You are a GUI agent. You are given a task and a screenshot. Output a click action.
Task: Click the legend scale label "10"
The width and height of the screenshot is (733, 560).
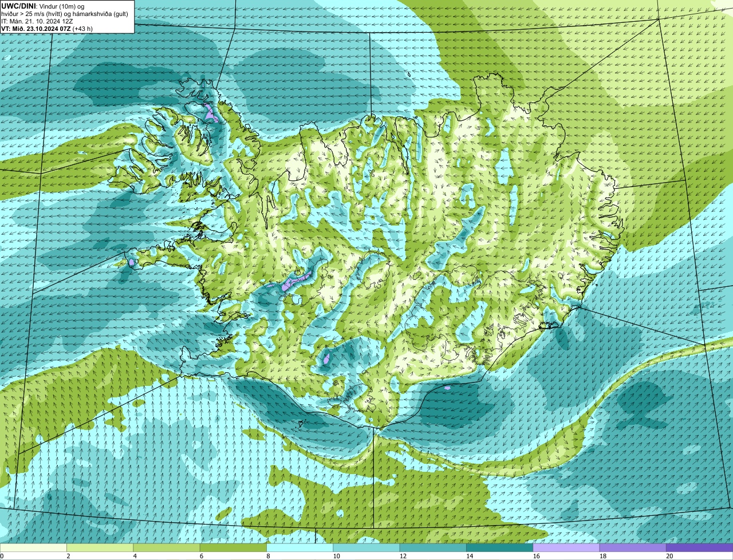click(x=336, y=555)
